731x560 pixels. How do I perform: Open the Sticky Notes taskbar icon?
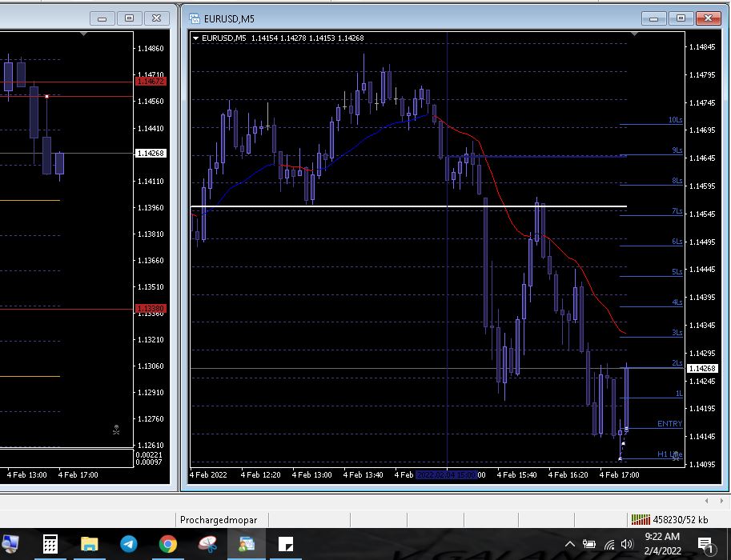286,544
